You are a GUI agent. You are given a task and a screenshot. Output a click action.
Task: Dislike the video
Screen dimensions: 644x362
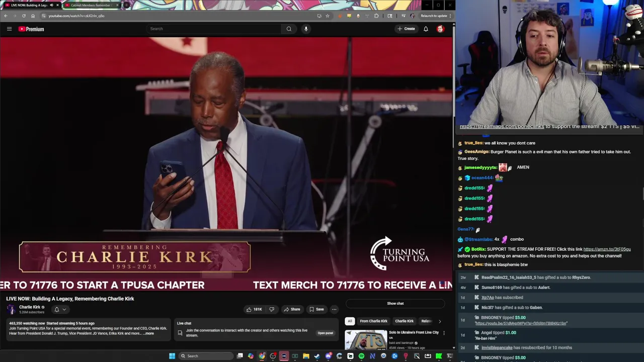coord(272,309)
